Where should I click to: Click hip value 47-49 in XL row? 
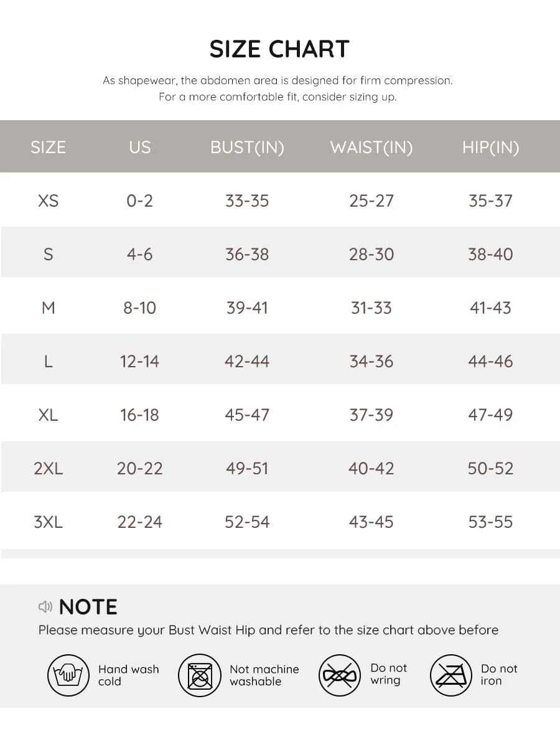click(x=490, y=415)
